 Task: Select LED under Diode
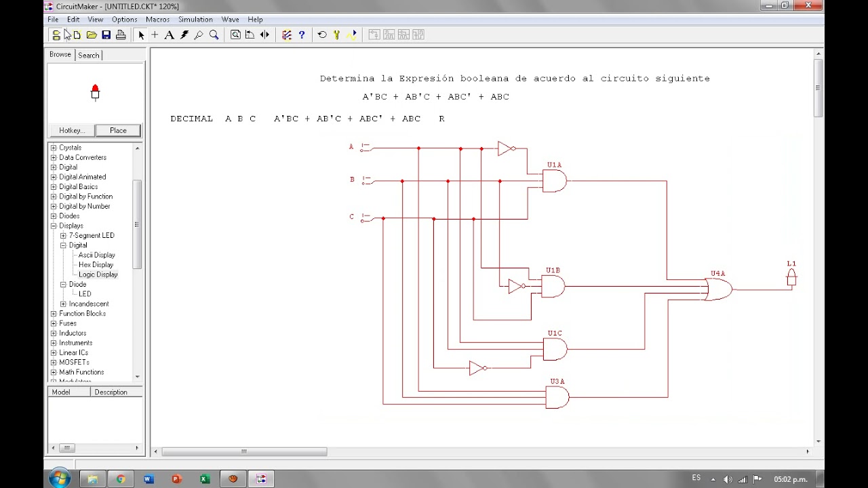(x=85, y=294)
